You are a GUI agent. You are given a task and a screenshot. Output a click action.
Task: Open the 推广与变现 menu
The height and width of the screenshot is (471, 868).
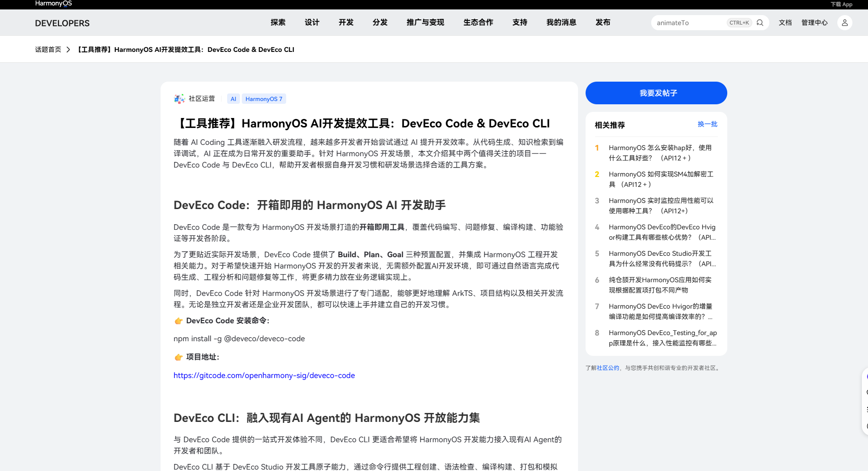click(425, 23)
